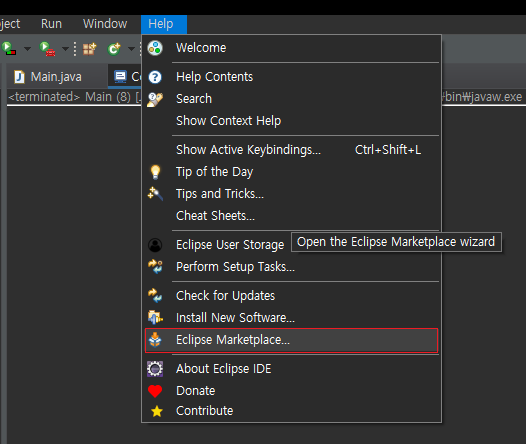Screen dimensions: 526x444
Task: Click the Main.java file icon
Action: point(19,77)
